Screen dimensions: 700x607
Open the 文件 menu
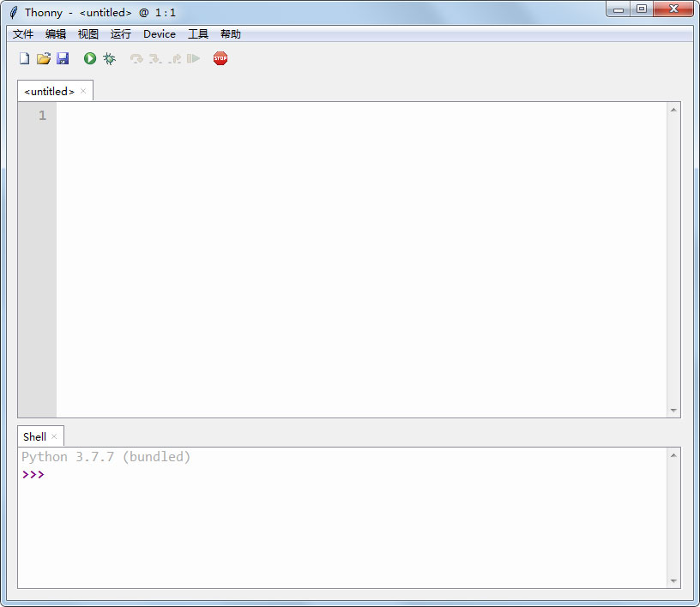(22, 33)
